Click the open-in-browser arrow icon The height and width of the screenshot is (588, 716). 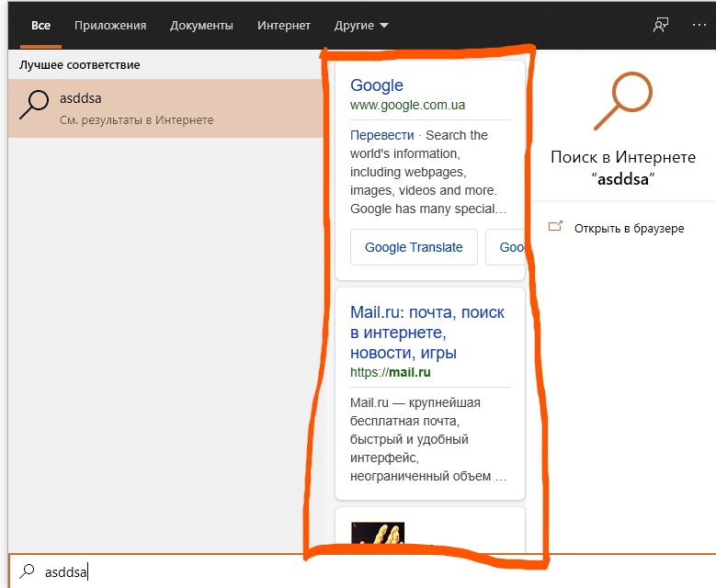click(x=555, y=227)
